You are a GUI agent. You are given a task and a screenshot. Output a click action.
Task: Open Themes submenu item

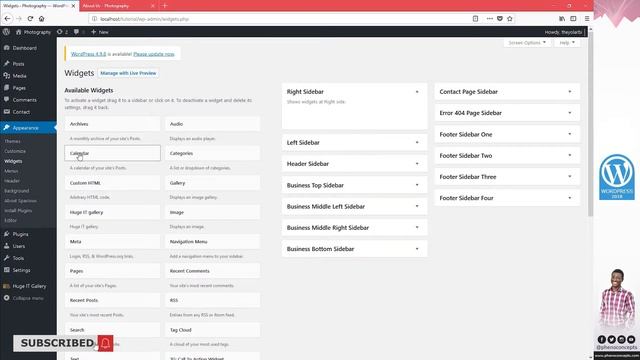point(12,141)
